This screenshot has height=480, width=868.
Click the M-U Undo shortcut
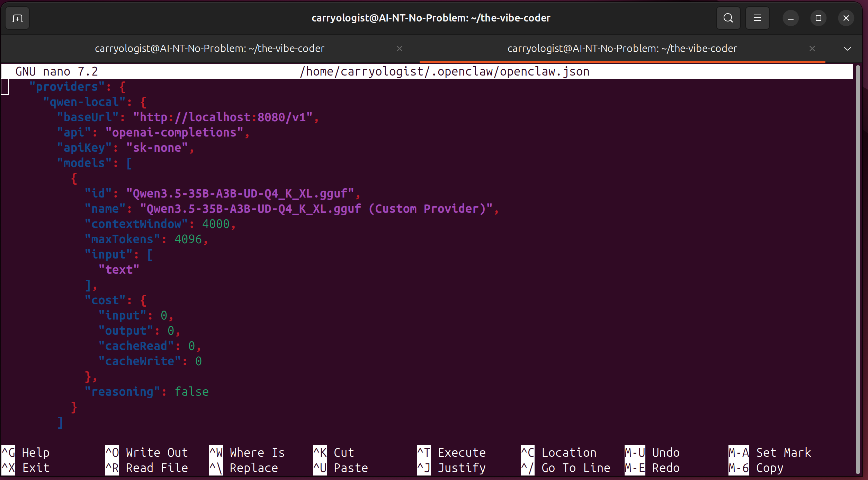pos(652,452)
